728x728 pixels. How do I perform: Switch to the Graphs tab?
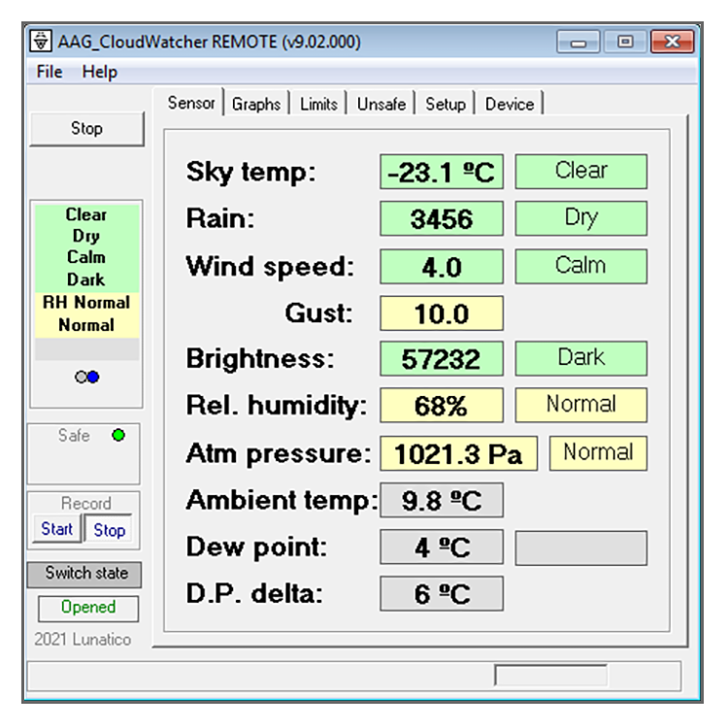256,104
